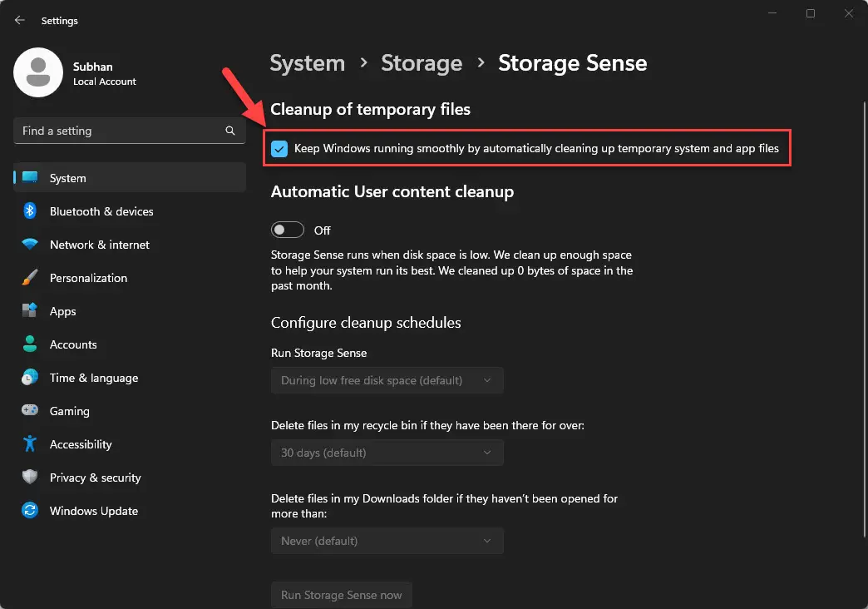Navigate to System in breadcrumb
868x609 pixels.
coord(308,63)
